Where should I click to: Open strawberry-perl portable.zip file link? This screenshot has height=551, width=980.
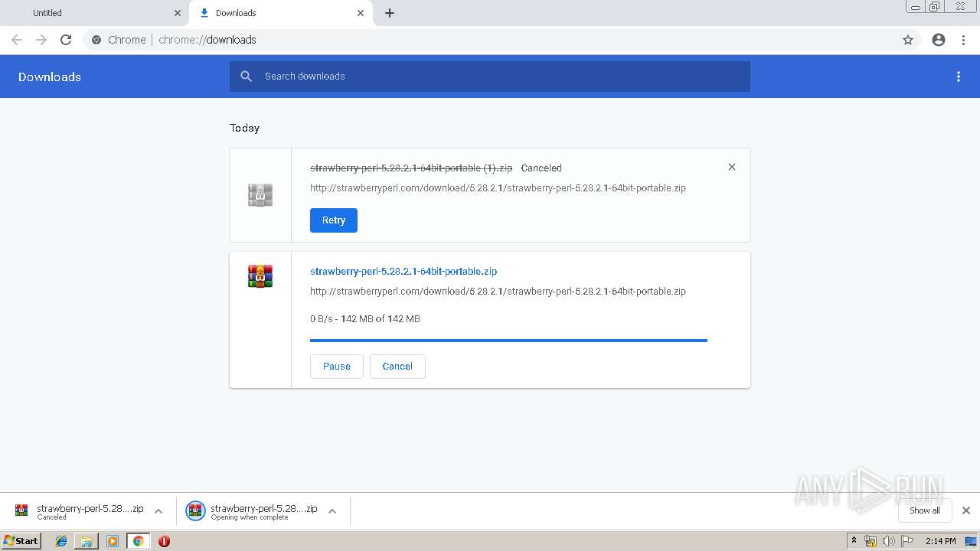click(403, 271)
